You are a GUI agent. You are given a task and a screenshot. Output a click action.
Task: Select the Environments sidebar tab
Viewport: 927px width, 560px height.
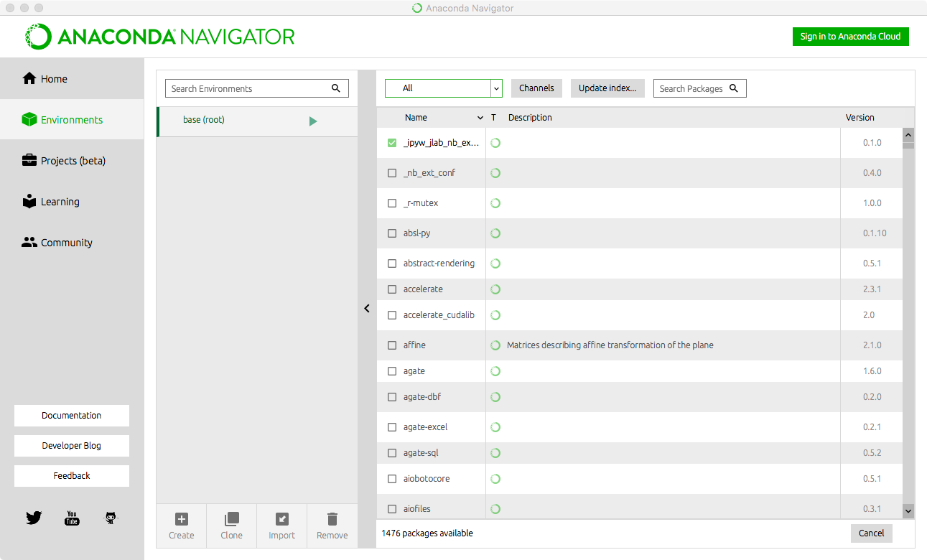click(x=72, y=120)
